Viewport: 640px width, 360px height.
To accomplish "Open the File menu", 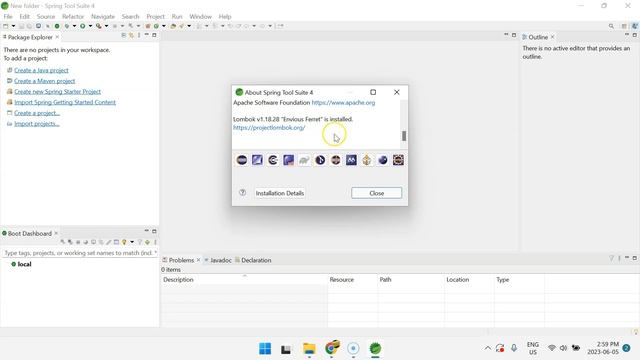I will tap(8, 16).
